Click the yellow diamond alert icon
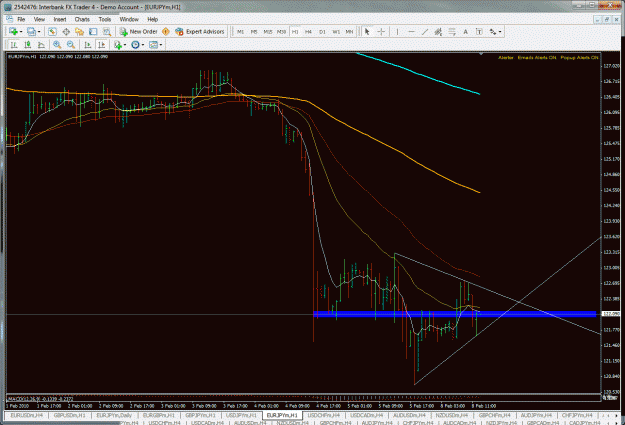 pyautogui.click(x=166, y=31)
